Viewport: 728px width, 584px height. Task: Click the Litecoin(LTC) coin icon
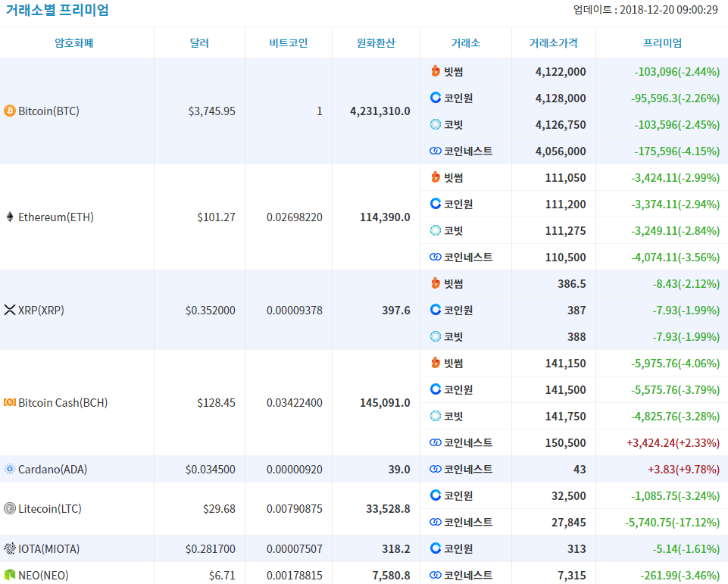point(10,508)
